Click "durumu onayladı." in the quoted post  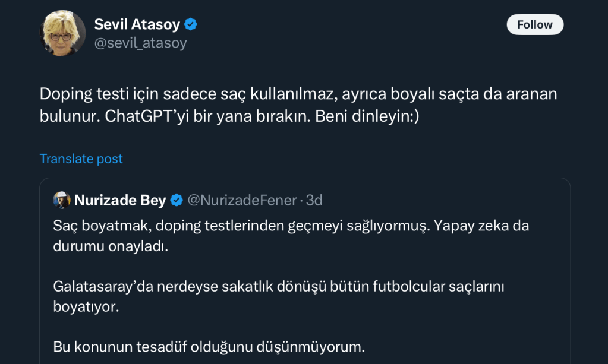[x=111, y=246]
